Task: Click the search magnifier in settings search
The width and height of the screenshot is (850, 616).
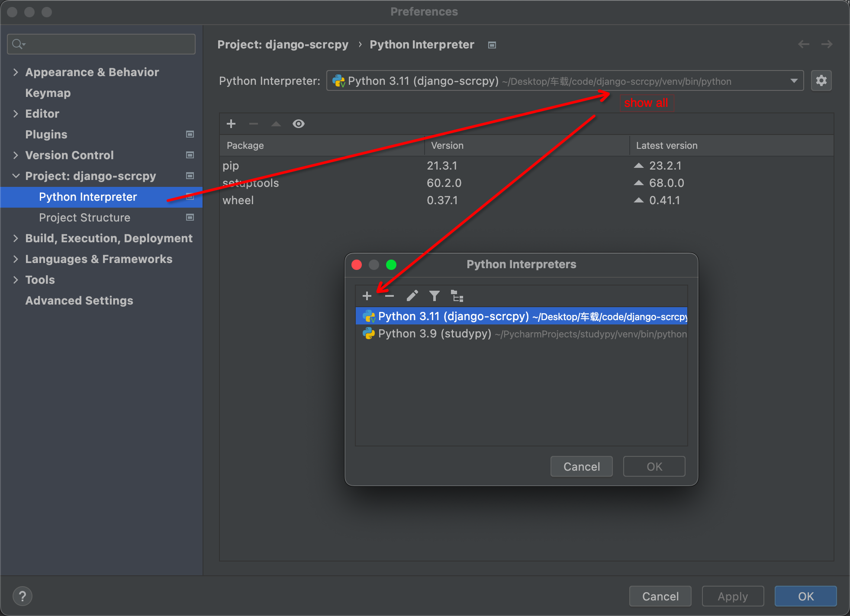Action: click(18, 44)
